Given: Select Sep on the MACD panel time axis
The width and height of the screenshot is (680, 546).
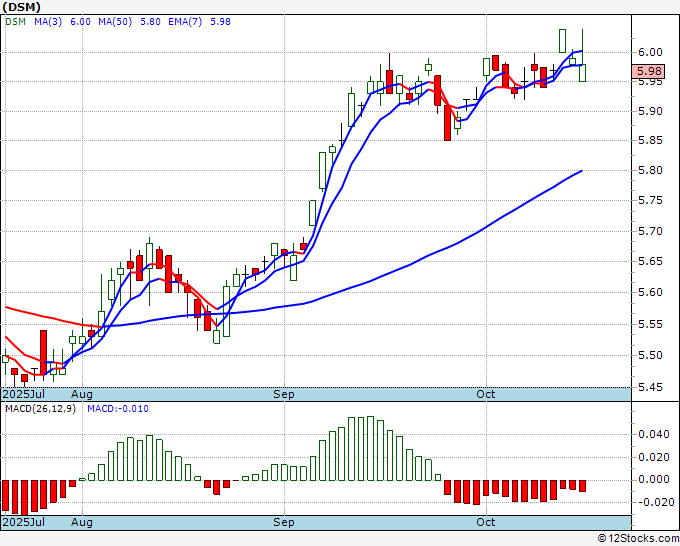Looking at the screenshot, I should click(x=284, y=522).
